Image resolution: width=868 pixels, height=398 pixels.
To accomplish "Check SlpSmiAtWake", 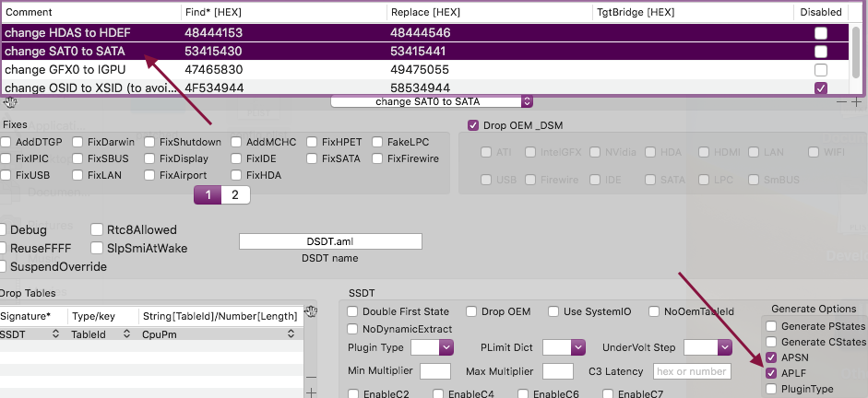I will point(98,248).
